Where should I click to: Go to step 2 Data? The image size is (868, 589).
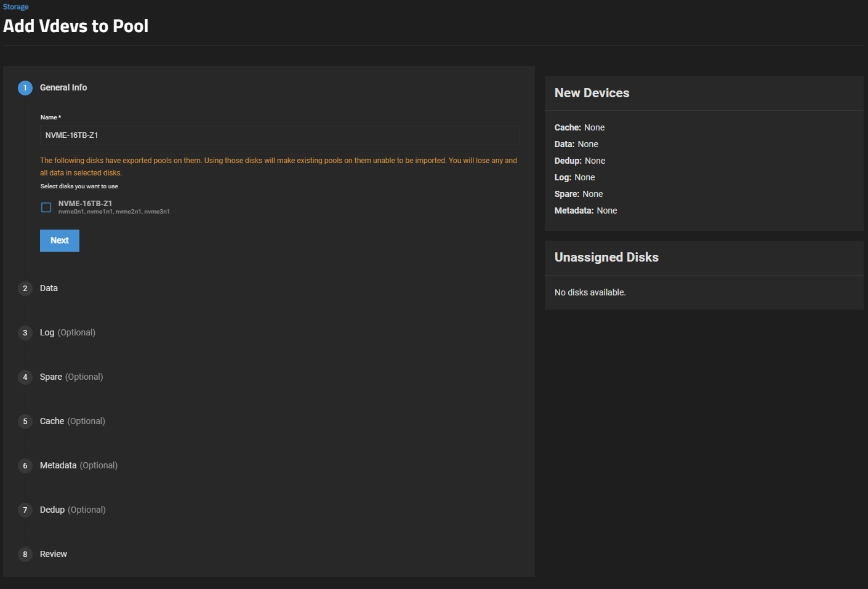38,289
